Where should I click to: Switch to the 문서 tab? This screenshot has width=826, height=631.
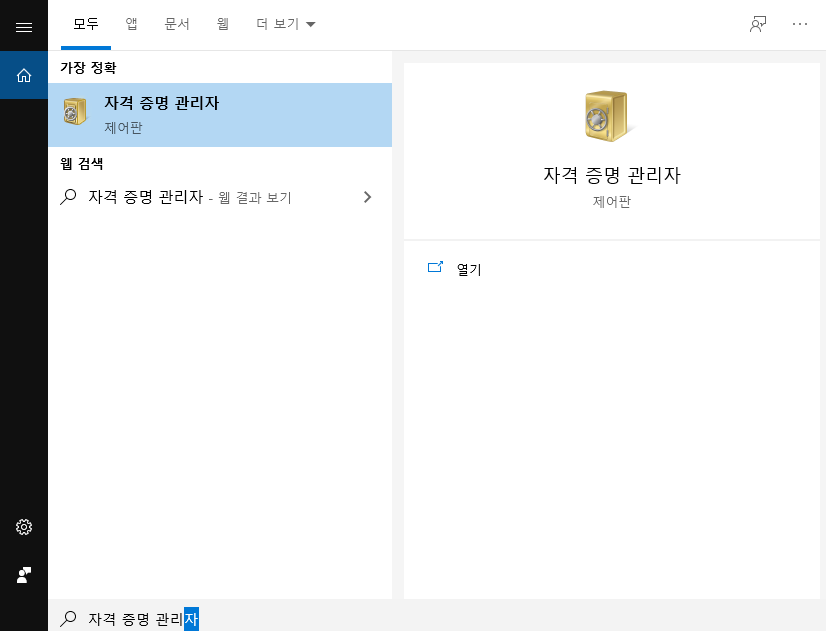177,24
